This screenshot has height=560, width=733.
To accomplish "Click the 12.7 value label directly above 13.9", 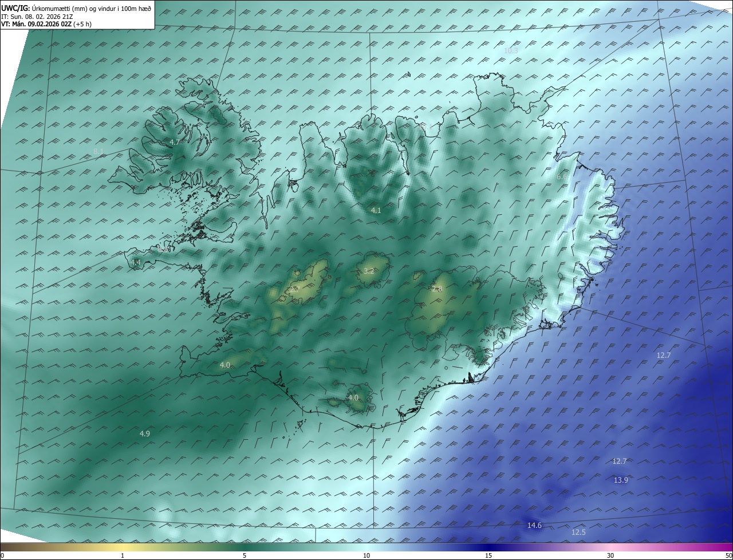I will (620, 461).
